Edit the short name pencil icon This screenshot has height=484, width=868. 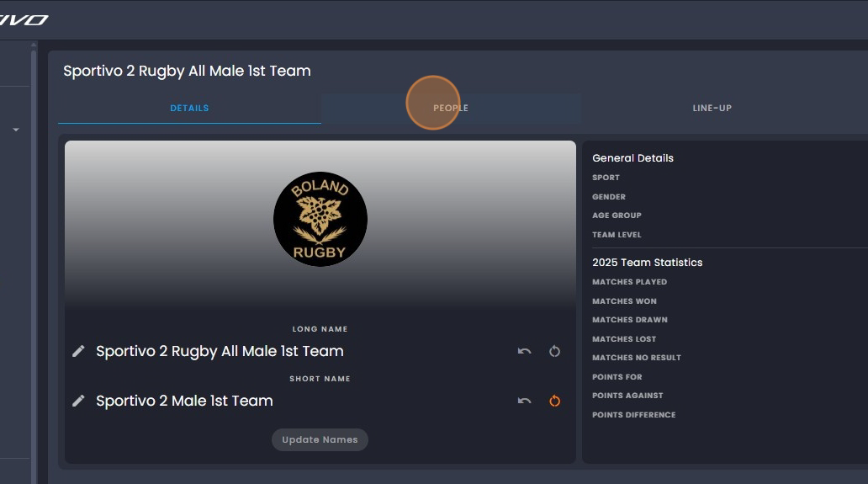78,401
